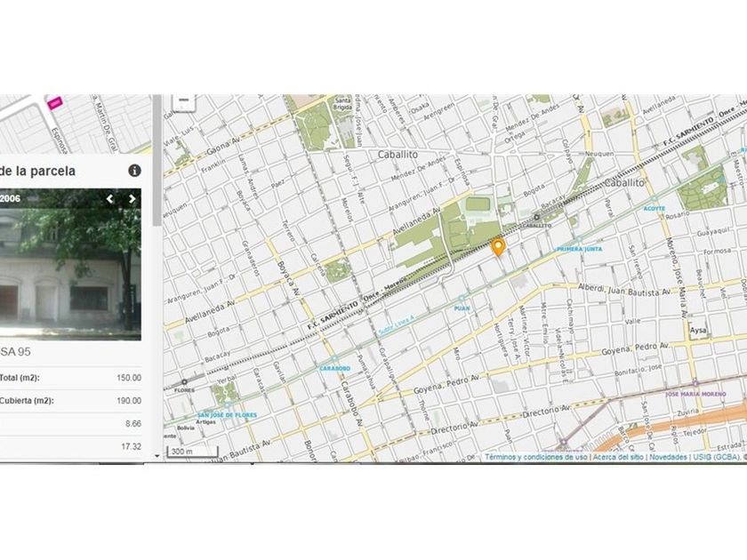Click the 'de la parcela' panel heading
This screenshot has height=560, width=747.
pos(37,171)
